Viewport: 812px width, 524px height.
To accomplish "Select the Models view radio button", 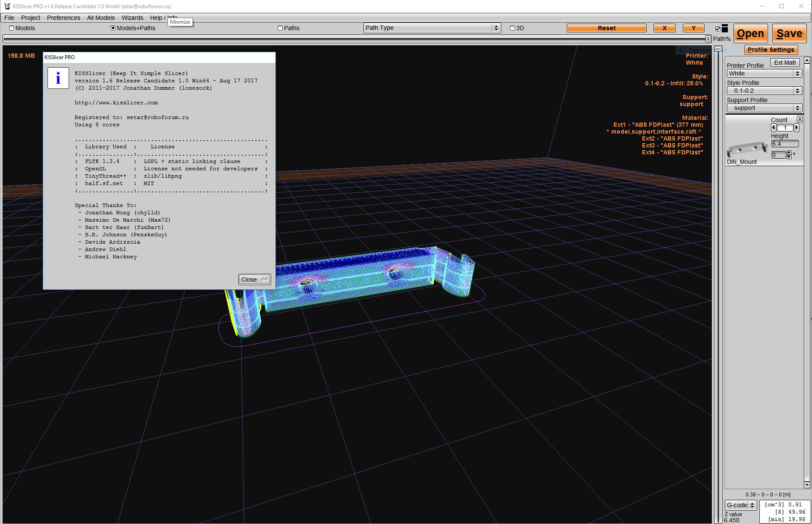I will pos(12,28).
